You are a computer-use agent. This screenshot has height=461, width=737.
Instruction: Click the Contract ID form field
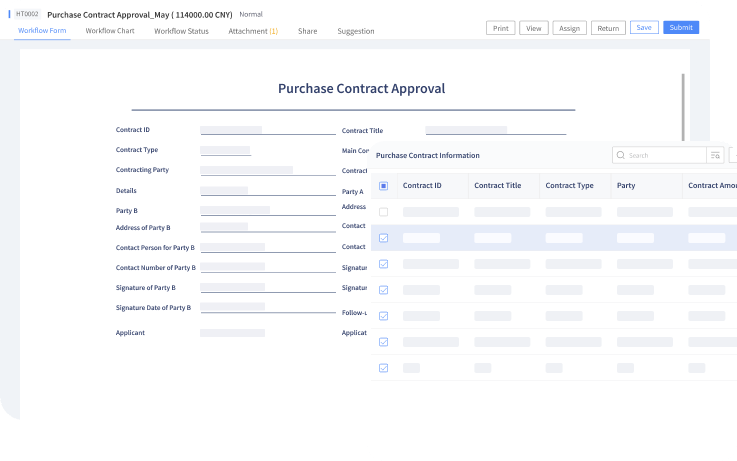point(268,130)
